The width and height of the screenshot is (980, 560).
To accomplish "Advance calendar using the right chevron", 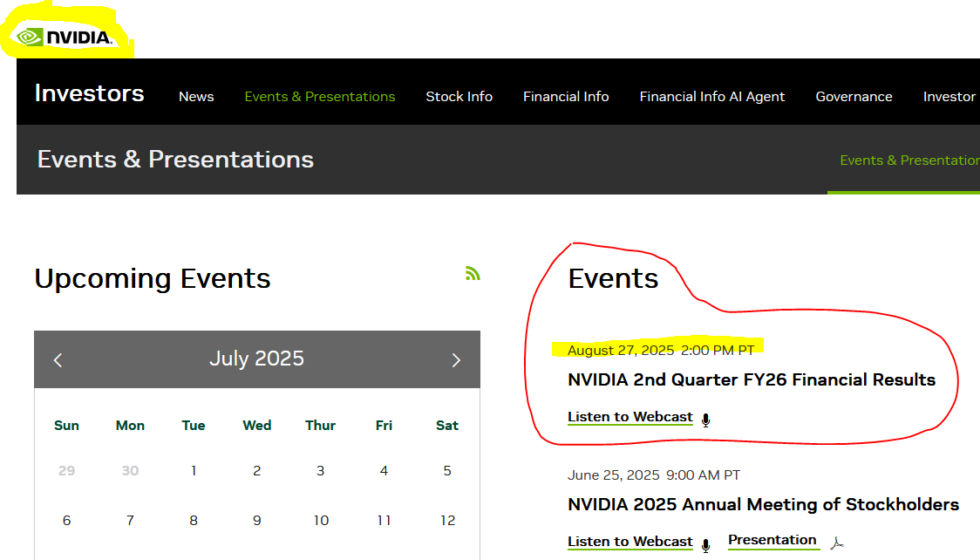I will coord(456,359).
